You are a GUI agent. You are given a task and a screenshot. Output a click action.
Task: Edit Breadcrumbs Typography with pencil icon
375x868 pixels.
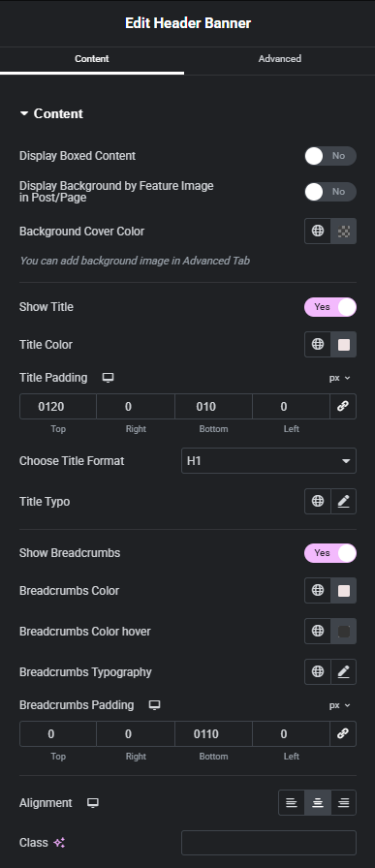(343, 672)
